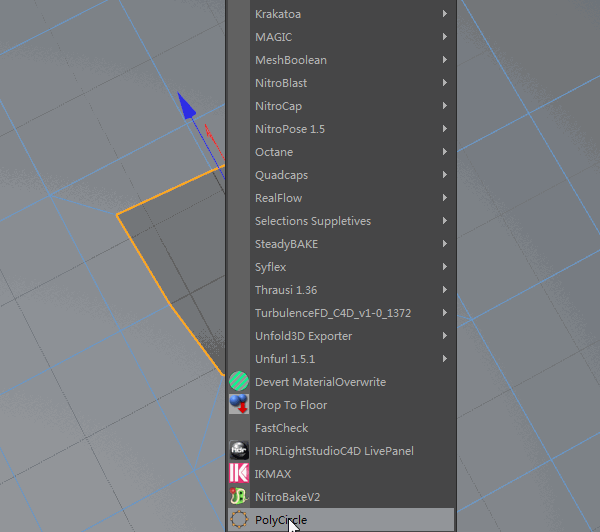
Task: Expand the Octane submenu arrow
Action: pyautogui.click(x=444, y=152)
